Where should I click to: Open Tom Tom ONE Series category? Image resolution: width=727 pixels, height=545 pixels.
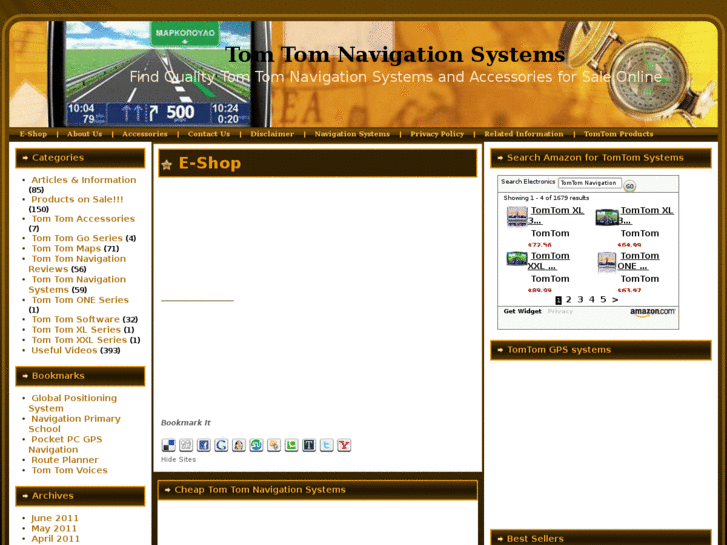tap(80, 300)
